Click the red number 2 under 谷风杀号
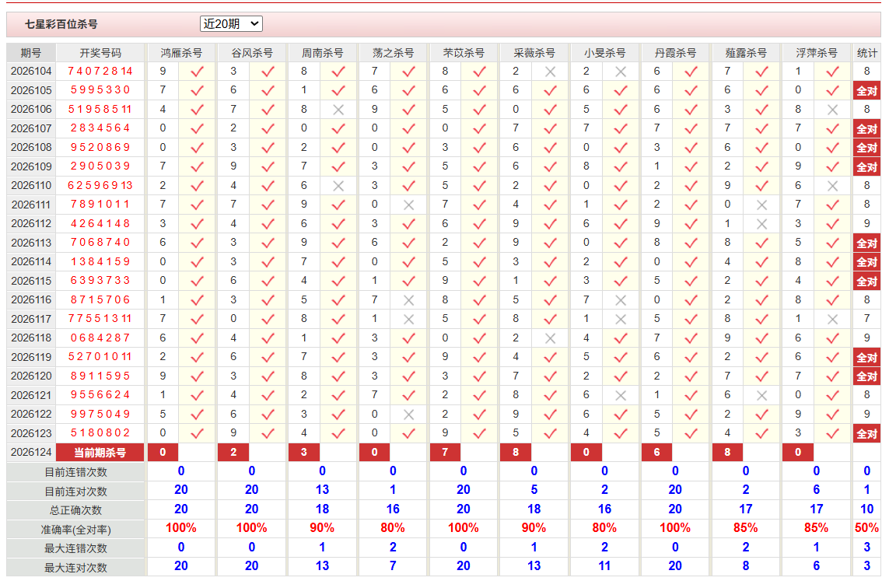The height and width of the screenshot is (588, 889). pyautogui.click(x=233, y=453)
